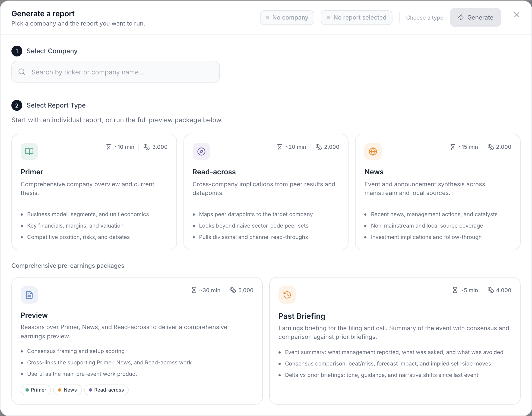Image resolution: width=532 pixels, height=416 pixels.
Task: Click the Read-across tag chip in Preview card
Action: point(106,390)
